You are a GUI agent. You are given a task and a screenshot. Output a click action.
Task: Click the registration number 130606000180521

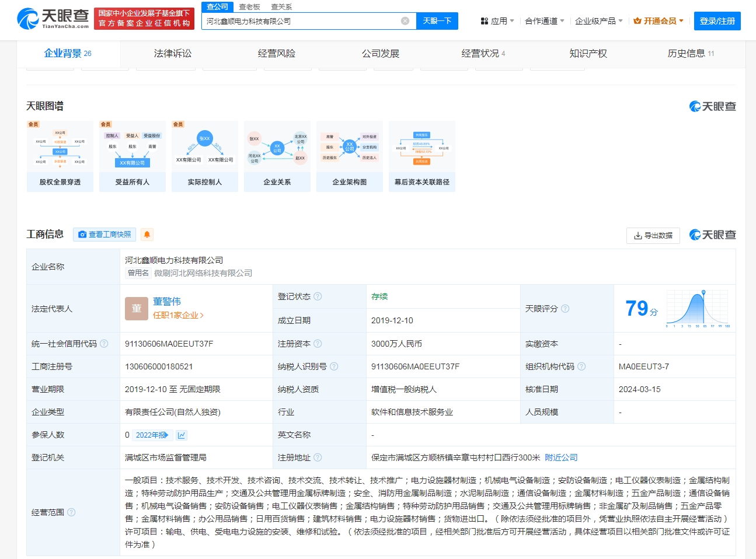tap(159, 366)
